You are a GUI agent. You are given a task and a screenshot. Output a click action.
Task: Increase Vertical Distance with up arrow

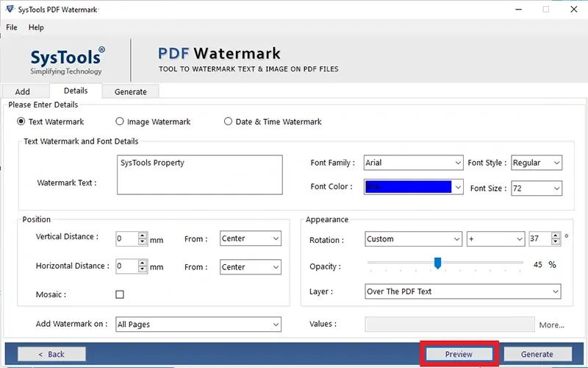click(x=142, y=235)
